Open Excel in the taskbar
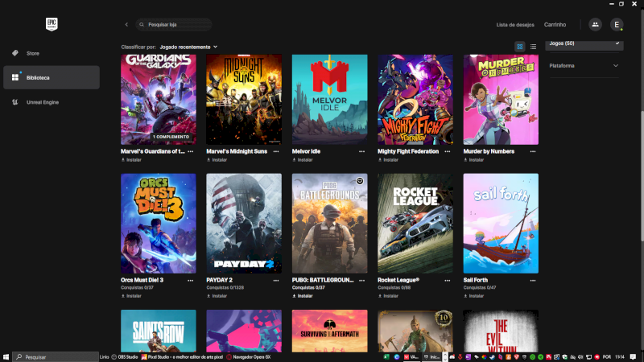644x362 pixels. click(x=386, y=357)
